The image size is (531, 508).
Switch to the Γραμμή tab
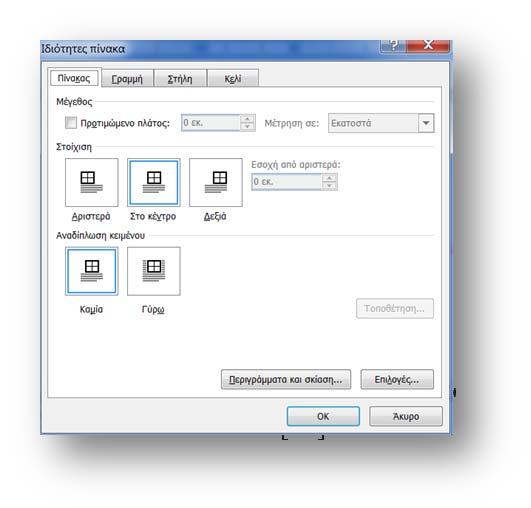point(127,79)
